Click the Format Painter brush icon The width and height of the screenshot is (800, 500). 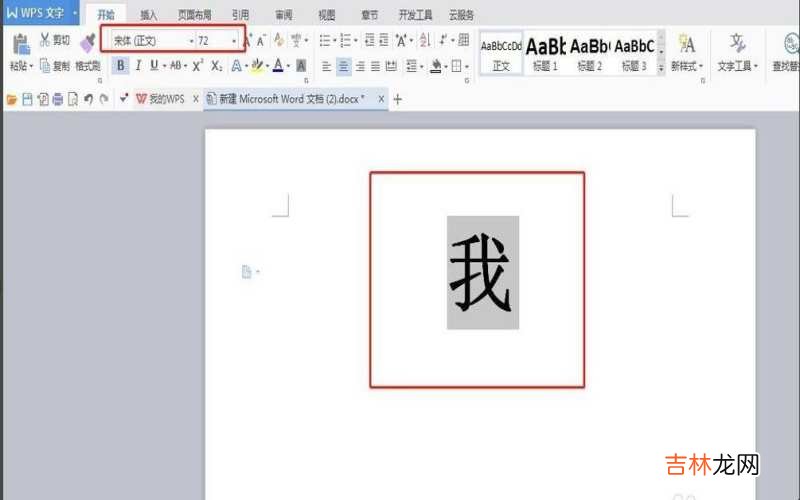click(x=87, y=42)
